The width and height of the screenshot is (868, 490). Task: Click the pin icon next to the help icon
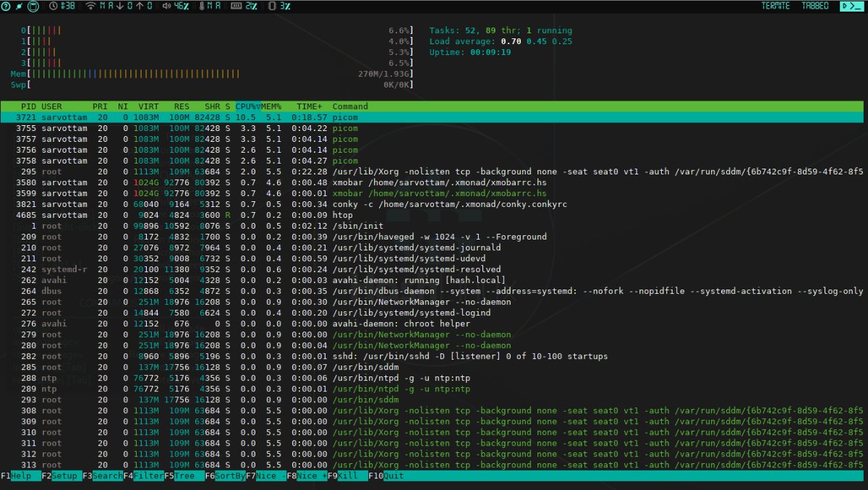(x=18, y=6)
